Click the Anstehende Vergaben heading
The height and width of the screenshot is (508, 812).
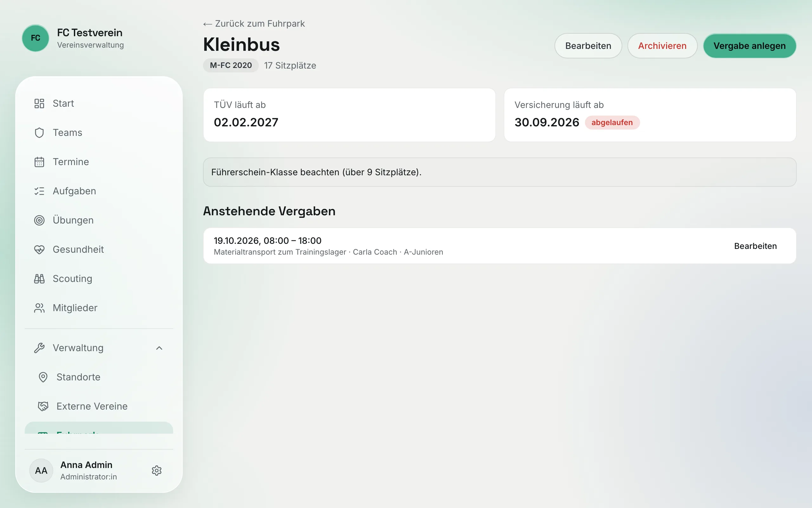click(x=269, y=211)
